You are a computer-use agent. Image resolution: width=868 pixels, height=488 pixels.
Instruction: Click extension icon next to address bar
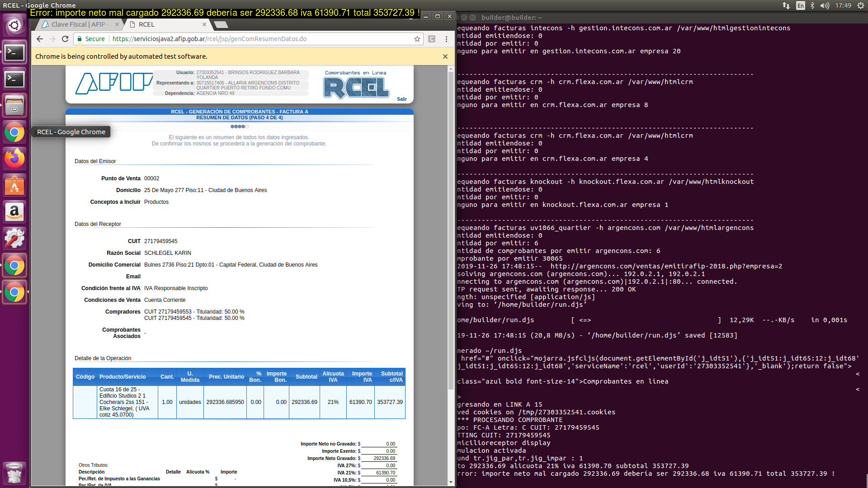click(432, 39)
